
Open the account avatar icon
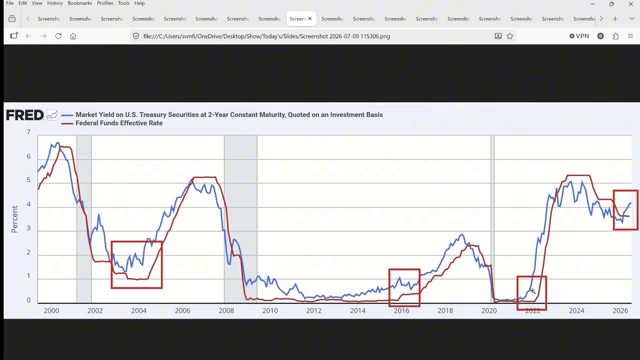[x=600, y=36]
